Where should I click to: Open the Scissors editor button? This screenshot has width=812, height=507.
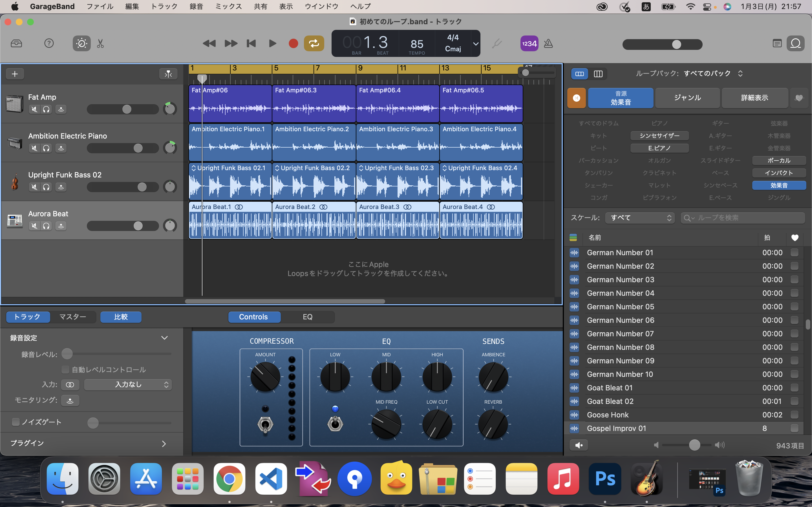tap(100, 44)
